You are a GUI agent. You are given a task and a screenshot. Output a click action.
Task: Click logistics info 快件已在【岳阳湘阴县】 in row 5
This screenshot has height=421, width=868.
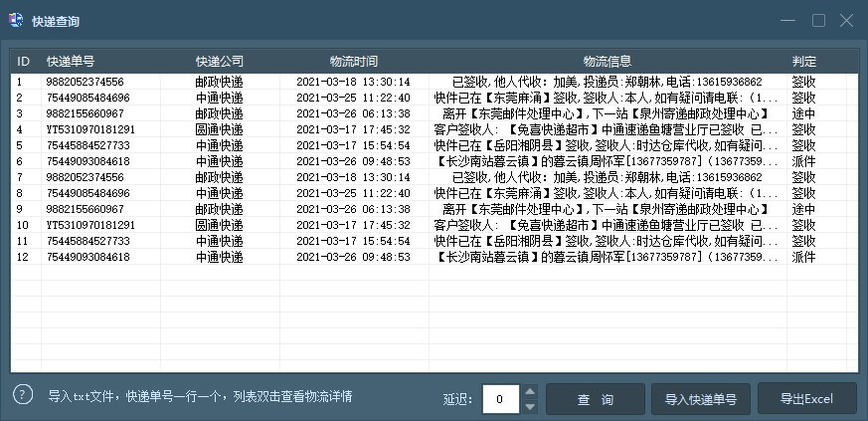607,145
